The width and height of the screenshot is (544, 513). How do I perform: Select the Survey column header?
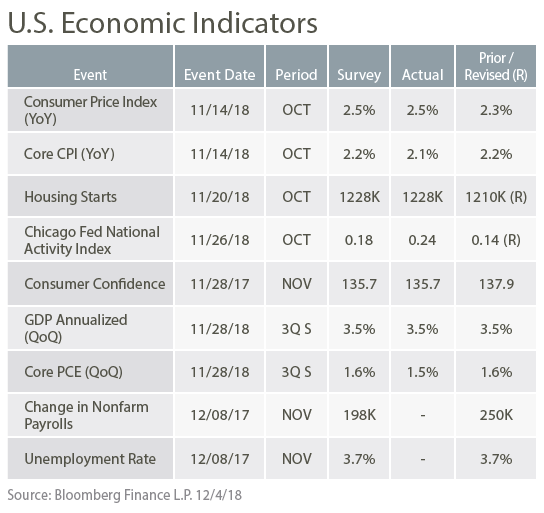359,66
